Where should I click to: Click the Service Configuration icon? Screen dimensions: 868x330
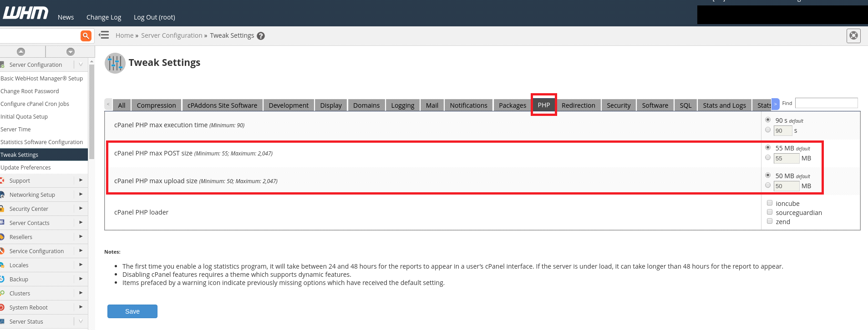click(2, 251)
